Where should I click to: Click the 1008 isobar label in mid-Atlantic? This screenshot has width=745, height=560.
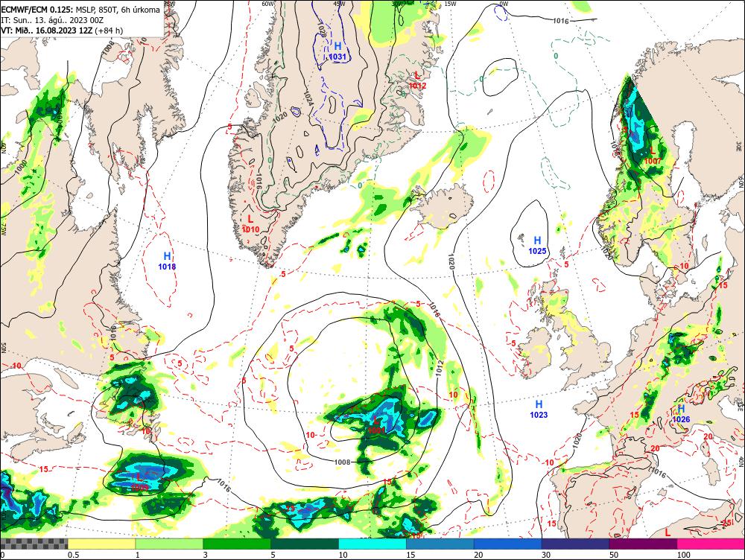coord(342,462)
